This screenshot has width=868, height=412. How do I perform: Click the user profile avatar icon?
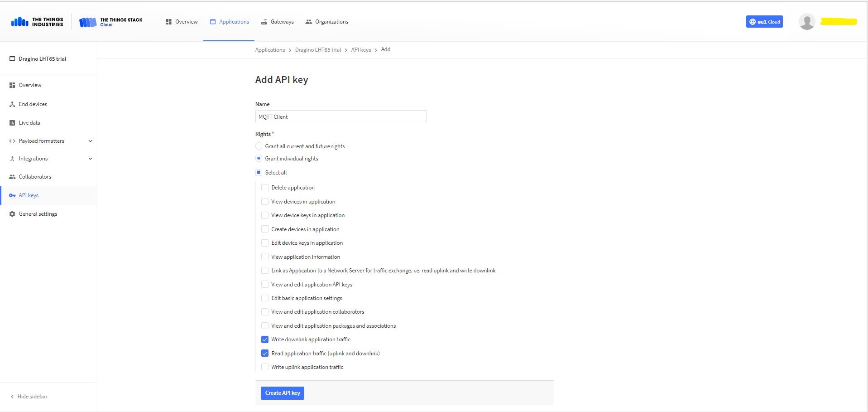click(806, 22)
